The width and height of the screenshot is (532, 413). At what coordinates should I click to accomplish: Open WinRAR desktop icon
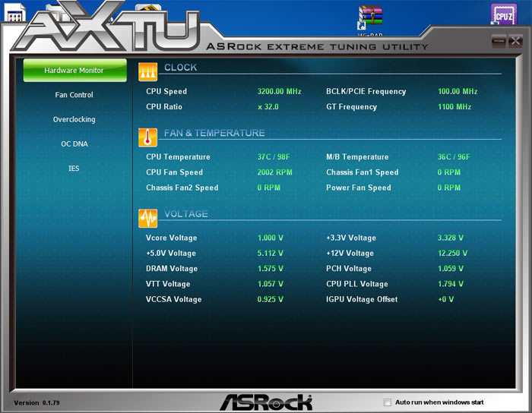(370, 17)
